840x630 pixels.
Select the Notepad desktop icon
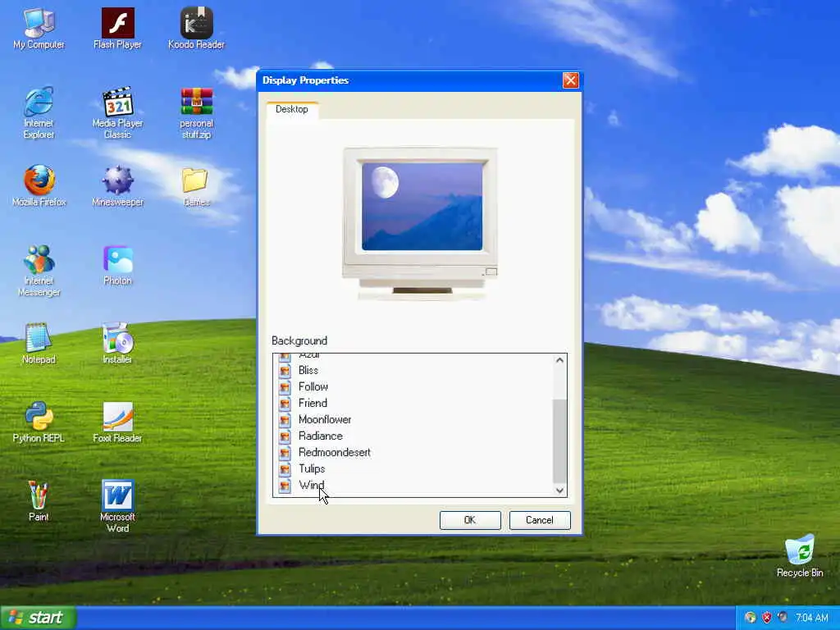point(39,344)
